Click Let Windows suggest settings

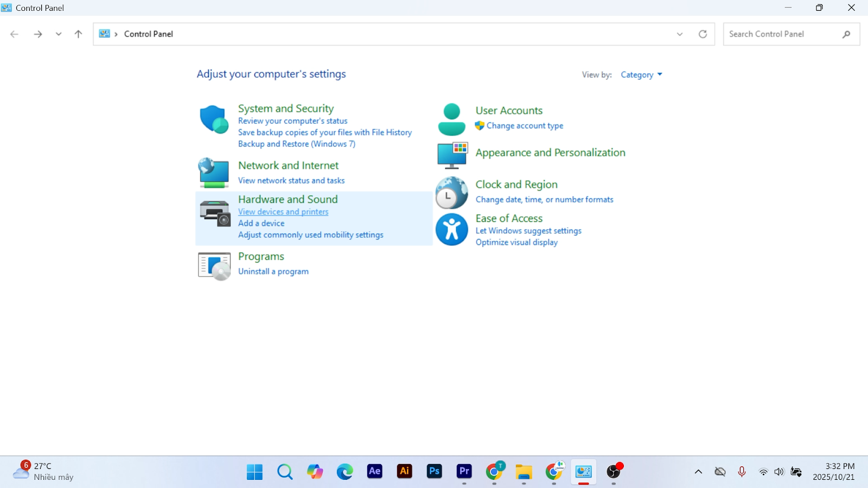coord(528,231)
